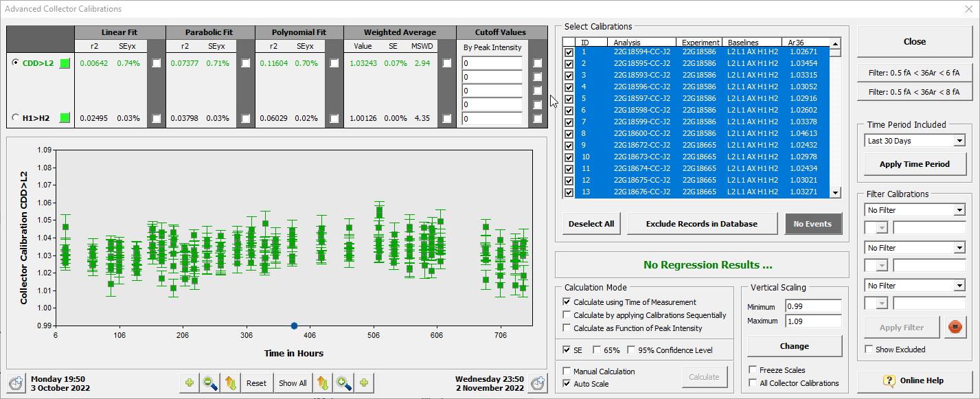Open the middle No Filter dropdown
The image size is (980, 399).
coord(959,248)
